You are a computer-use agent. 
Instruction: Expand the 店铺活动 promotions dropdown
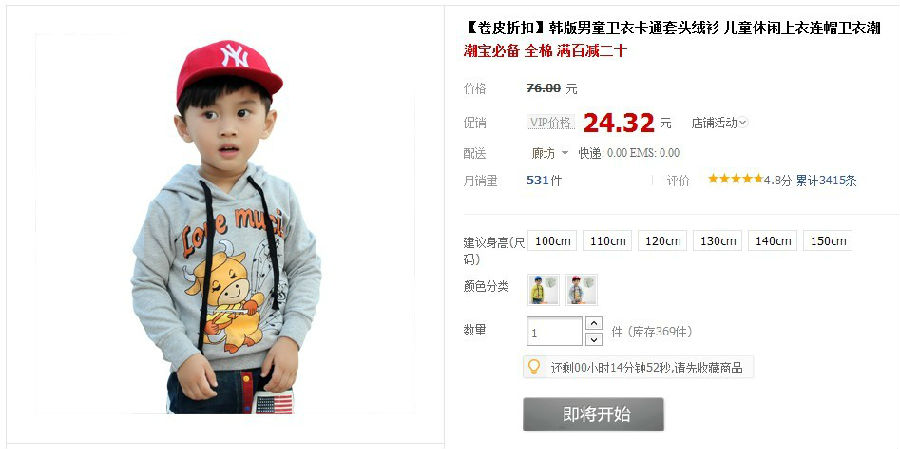coord(719,122)
